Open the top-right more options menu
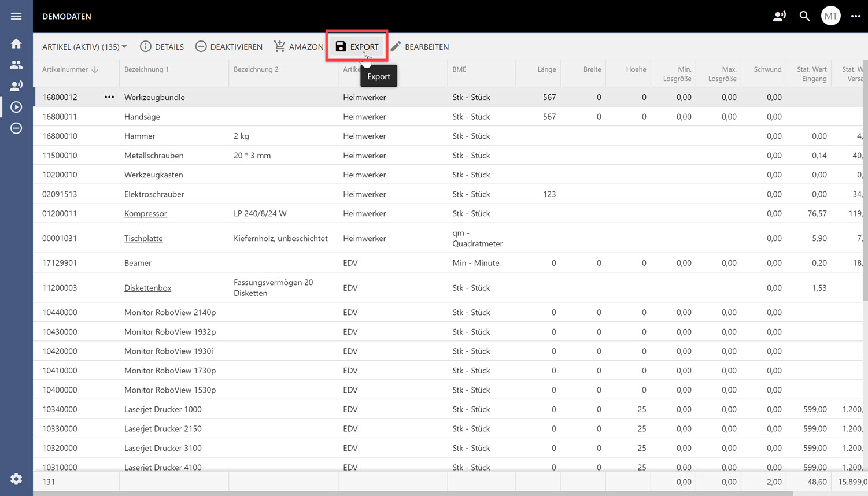 click(856, 16)
